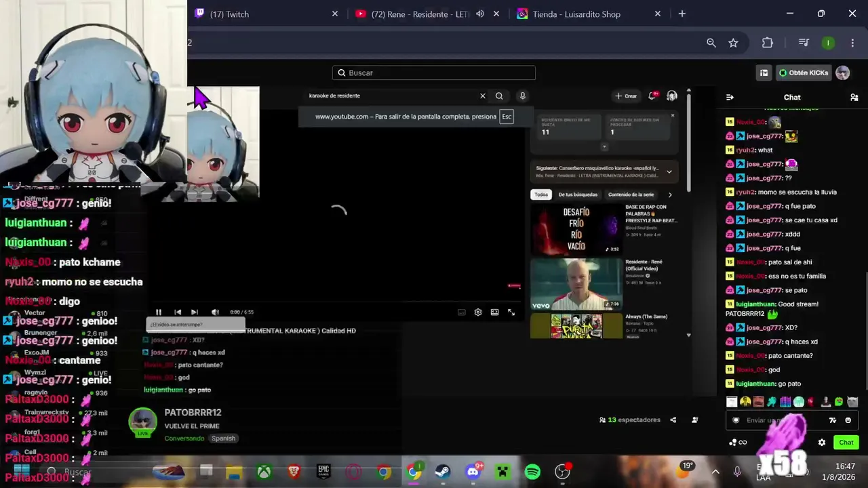Open the browser zoom magnifier icon

pyautogui.click(x=711, y=43)
